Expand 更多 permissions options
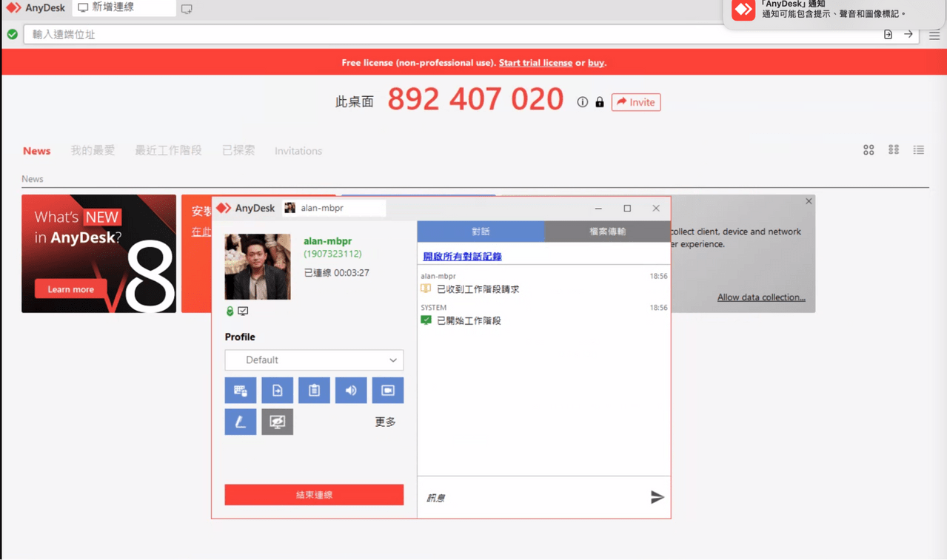Screen dimensions: 947x560 pos(385,422)
